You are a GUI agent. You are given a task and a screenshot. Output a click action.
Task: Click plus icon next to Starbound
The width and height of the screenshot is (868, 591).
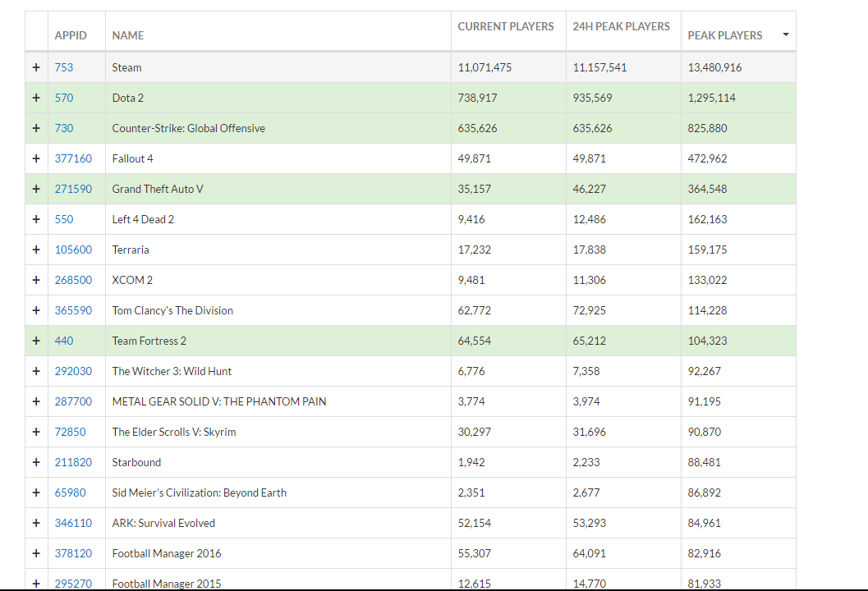click(x=36, y=462)
